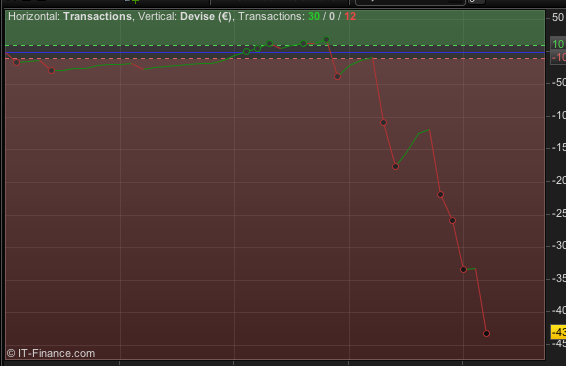Viewport: 566px width, 366px height.
Task: Select green 10 threshold label on axis
Action: coord(558,44)
